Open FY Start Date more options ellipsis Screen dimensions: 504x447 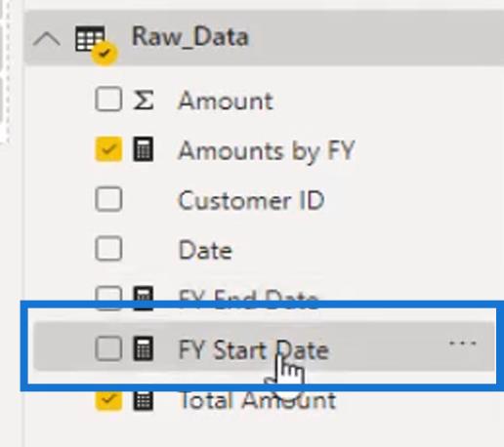[x=462, y=344]
